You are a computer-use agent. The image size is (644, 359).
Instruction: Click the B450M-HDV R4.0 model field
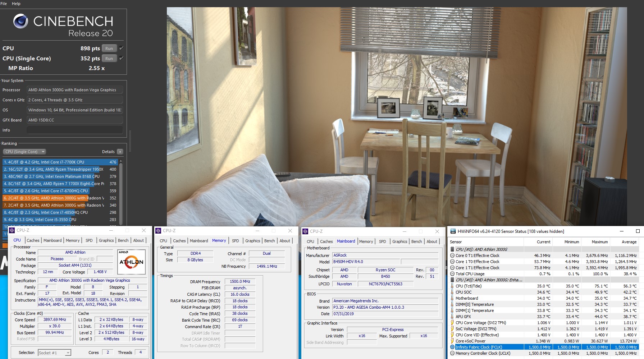point(366,262)
